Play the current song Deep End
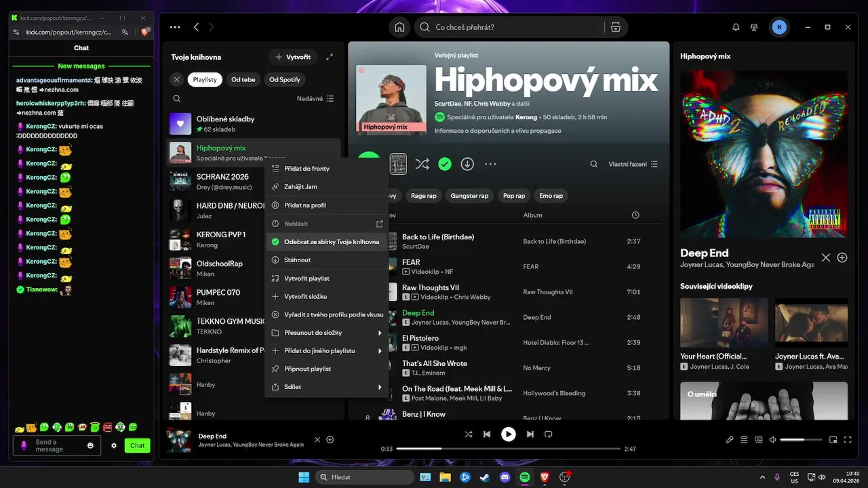The height and width of the screenshot is (488, 868). 509,434
